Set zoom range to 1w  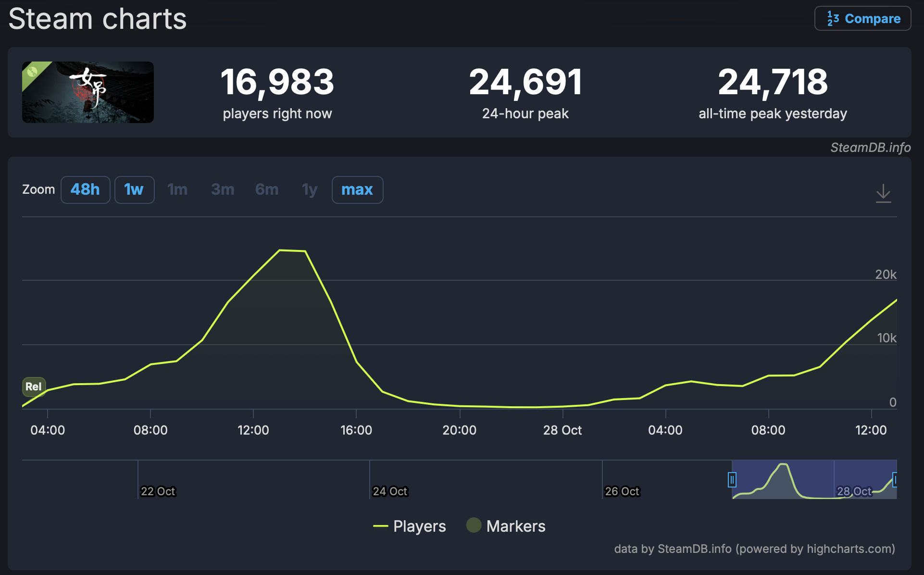pyautogui.click(x=134, y=190)
